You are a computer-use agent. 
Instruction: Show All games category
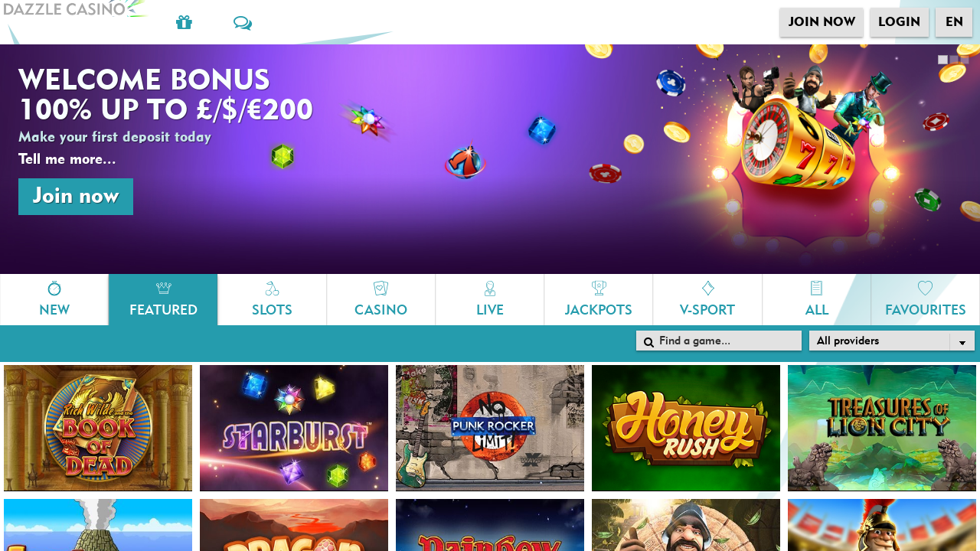(817, 299)
